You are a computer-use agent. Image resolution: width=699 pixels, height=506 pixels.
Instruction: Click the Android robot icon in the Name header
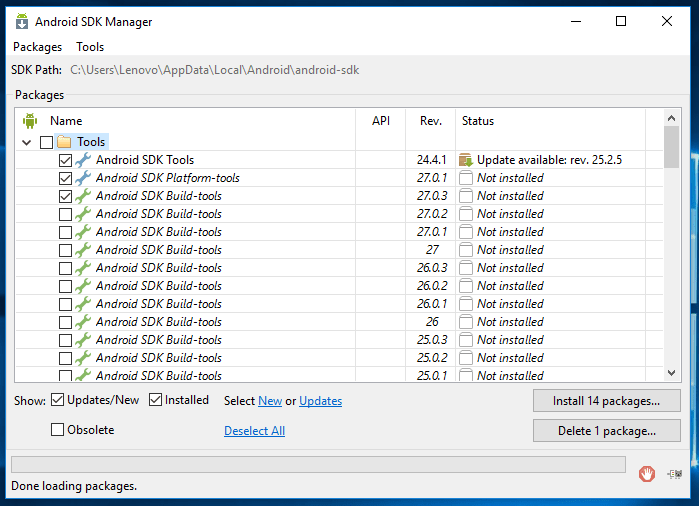click(x=30, y=121)
